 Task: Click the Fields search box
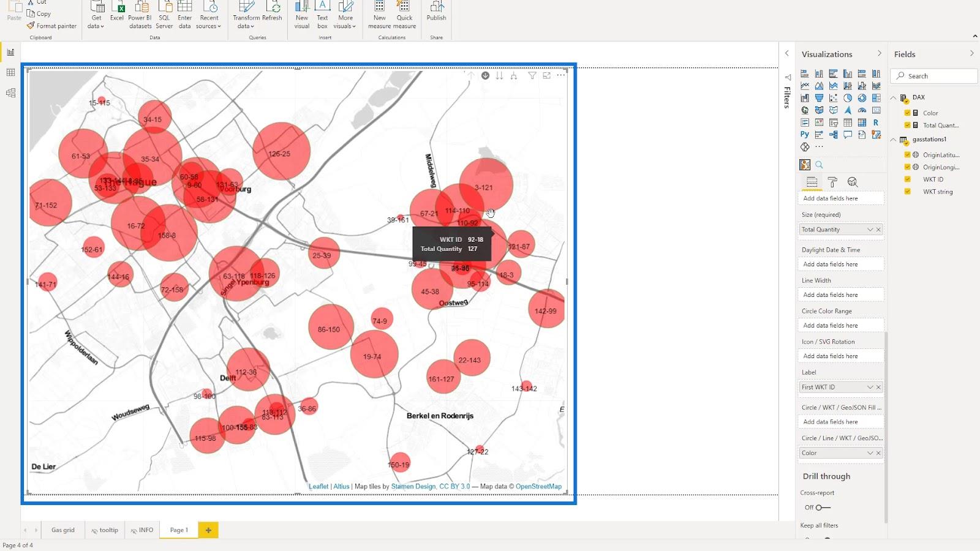[x=934, y=76]
